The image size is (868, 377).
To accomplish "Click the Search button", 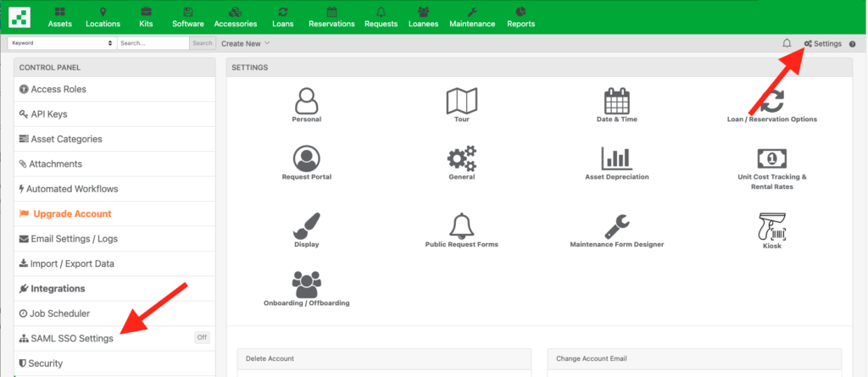I will click(203, 43).
